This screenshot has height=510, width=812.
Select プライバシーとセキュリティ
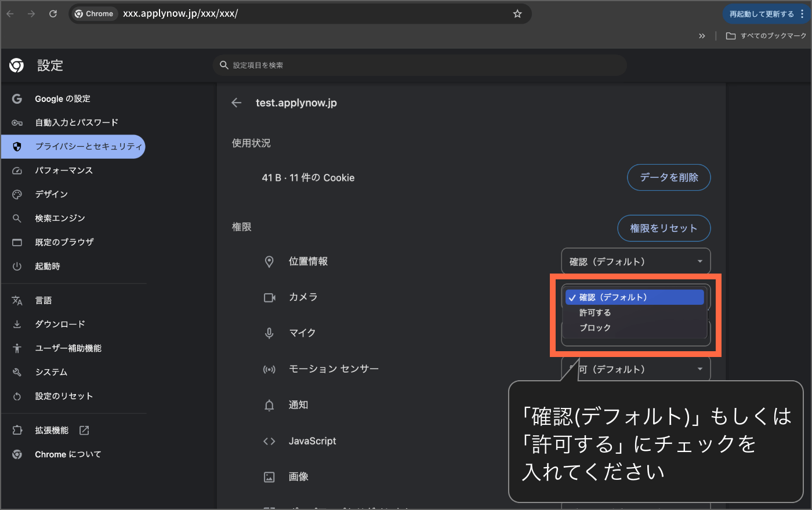point(73,147)
